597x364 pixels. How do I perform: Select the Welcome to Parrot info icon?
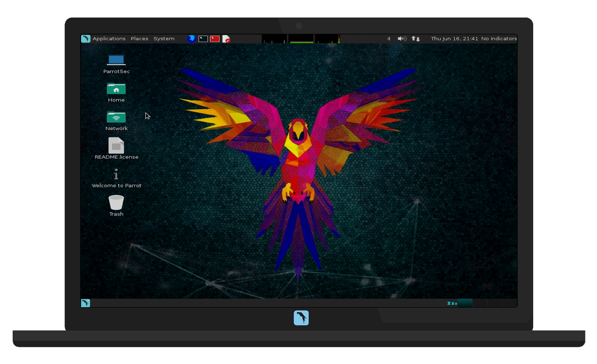click(x=116, y=178)
